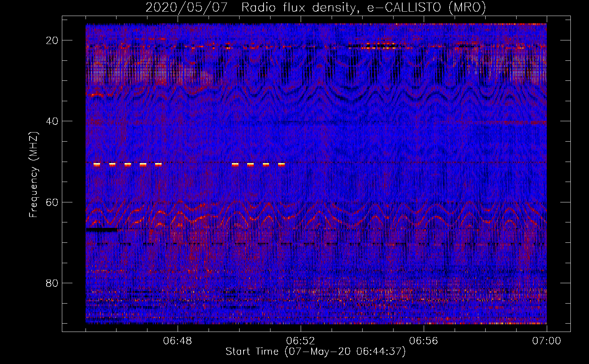Click the '06:48' time tick label

coord(178,341)
